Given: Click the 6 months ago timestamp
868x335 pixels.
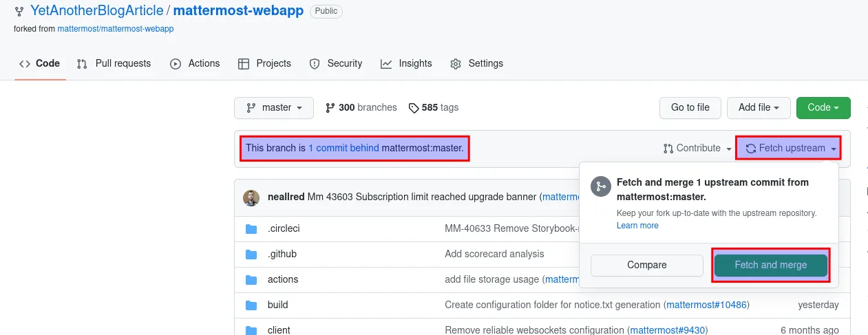Looking at the screenshot, I should [809, 330].
